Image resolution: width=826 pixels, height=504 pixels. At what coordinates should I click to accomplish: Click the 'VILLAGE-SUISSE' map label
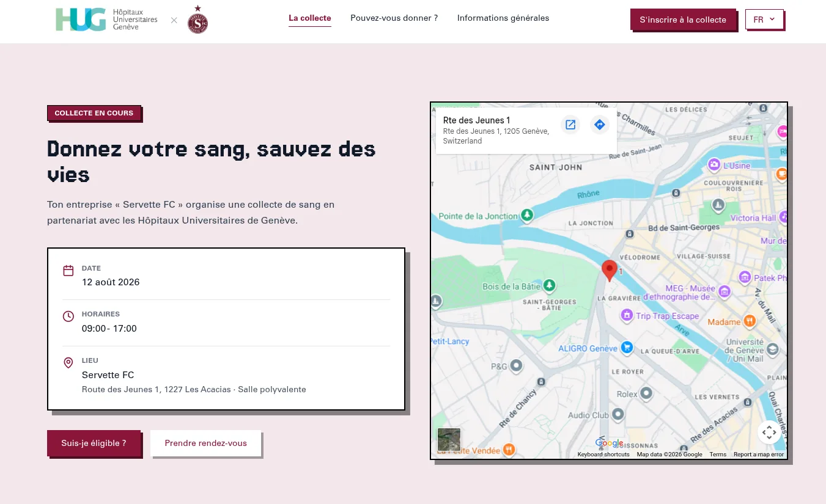point(704,257)
